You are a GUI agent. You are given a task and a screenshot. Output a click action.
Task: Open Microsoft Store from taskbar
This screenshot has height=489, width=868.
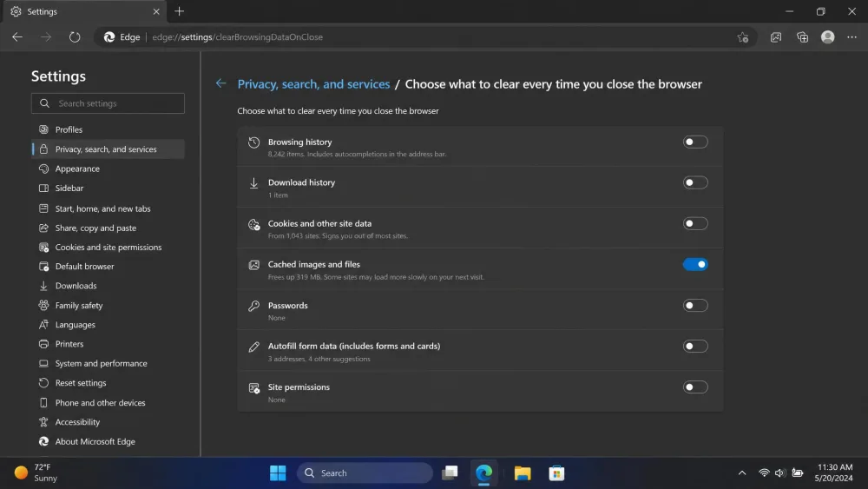(556, 473)
